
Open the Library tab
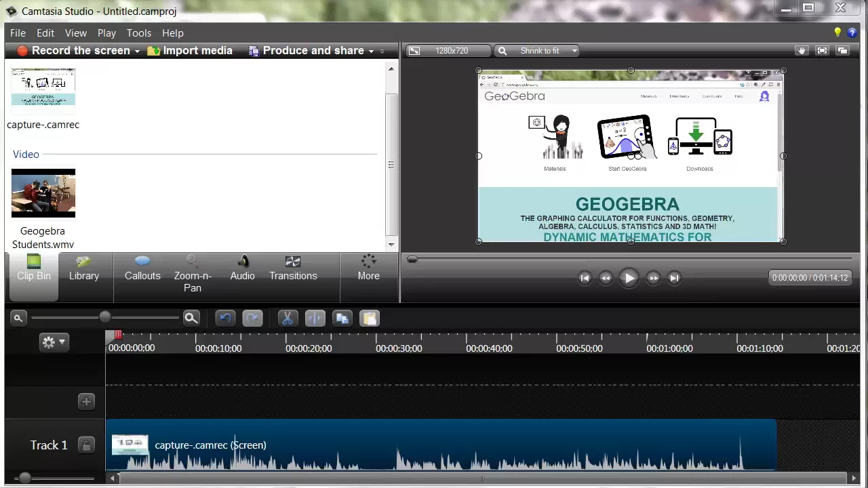(x=84, y=268)
